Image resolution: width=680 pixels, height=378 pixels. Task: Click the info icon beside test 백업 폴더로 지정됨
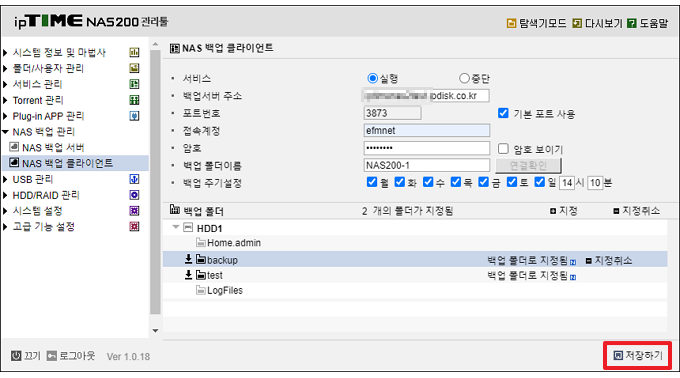(x=573, y=277)
